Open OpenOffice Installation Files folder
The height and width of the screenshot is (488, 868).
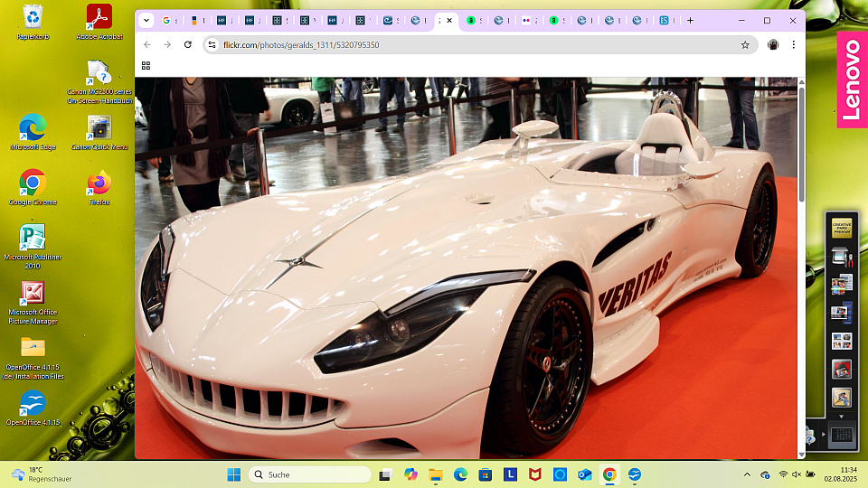pyautogui.click(x=33, y=358)
